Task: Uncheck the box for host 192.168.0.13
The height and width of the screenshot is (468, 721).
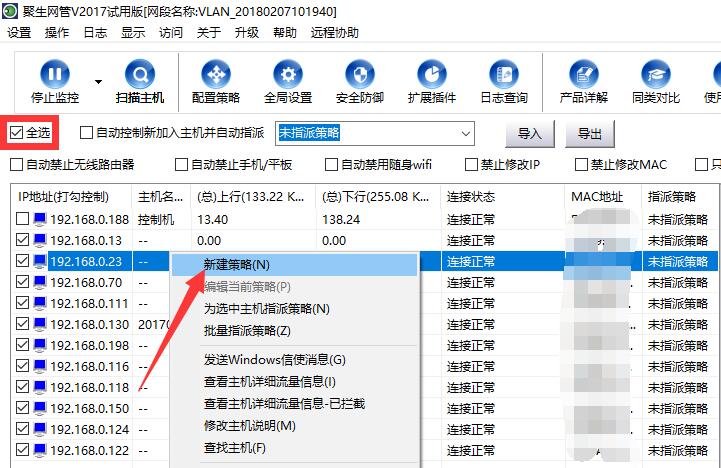Action: click(22, 240)
